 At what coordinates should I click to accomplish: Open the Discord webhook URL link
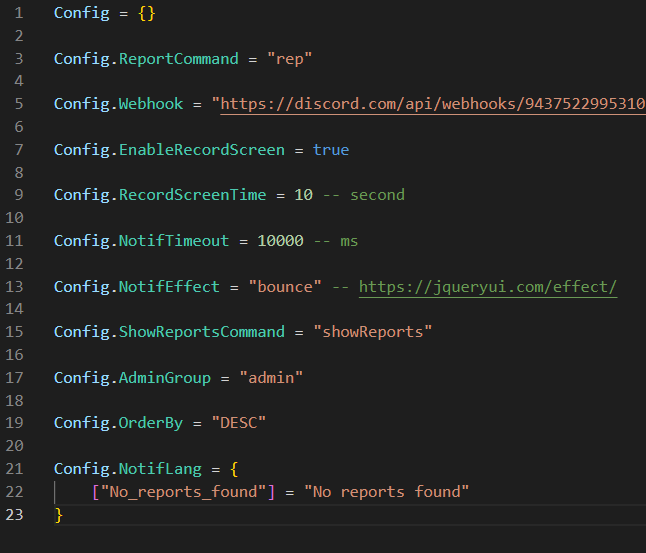433,104
